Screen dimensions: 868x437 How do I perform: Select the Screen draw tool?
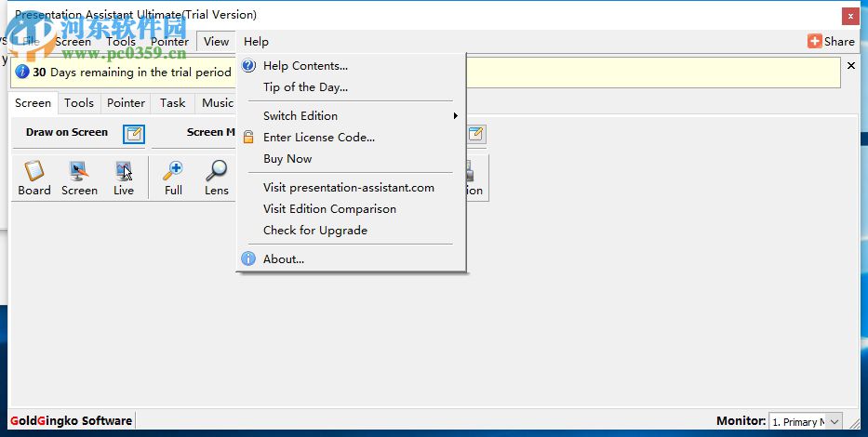pyautogui.click(x=79, y=179)
